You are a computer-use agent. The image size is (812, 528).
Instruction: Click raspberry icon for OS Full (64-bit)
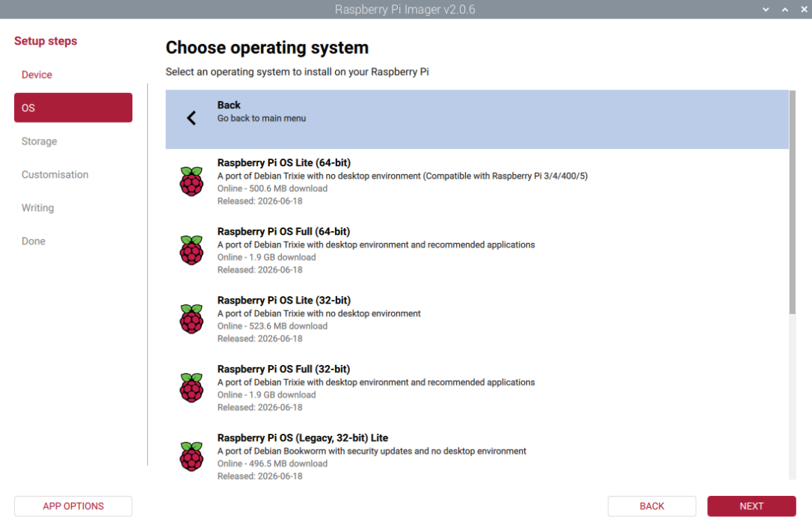click(191, 251)
